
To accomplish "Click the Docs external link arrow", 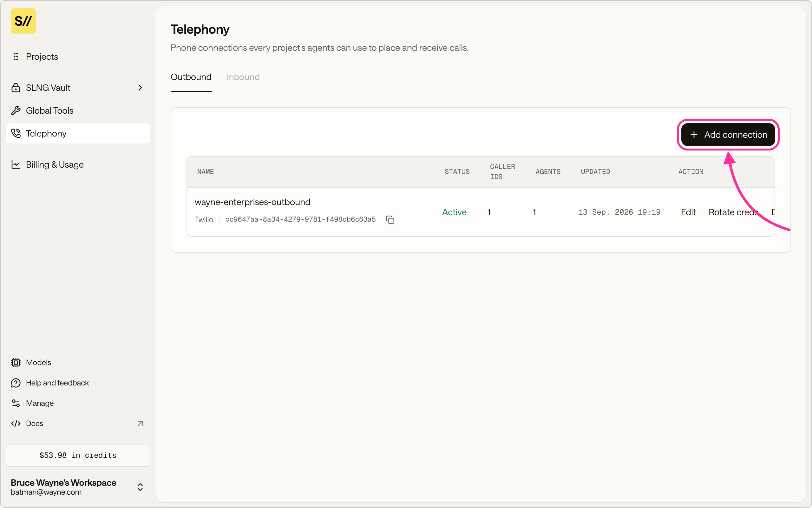I will [140, 423].
